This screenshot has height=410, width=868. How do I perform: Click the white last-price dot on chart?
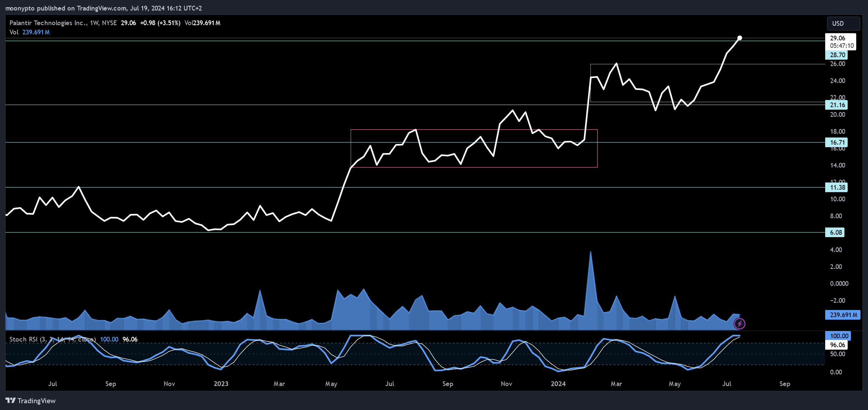[x=740, y=38]
